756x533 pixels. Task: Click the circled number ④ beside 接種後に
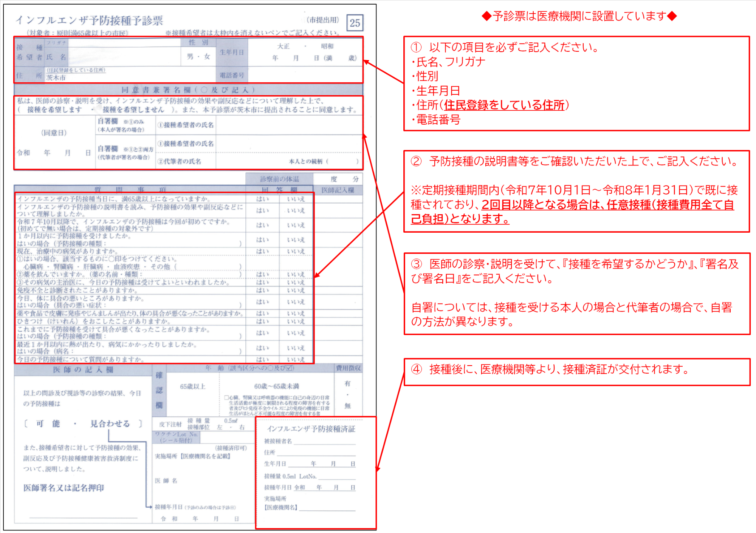pos(416,369)
